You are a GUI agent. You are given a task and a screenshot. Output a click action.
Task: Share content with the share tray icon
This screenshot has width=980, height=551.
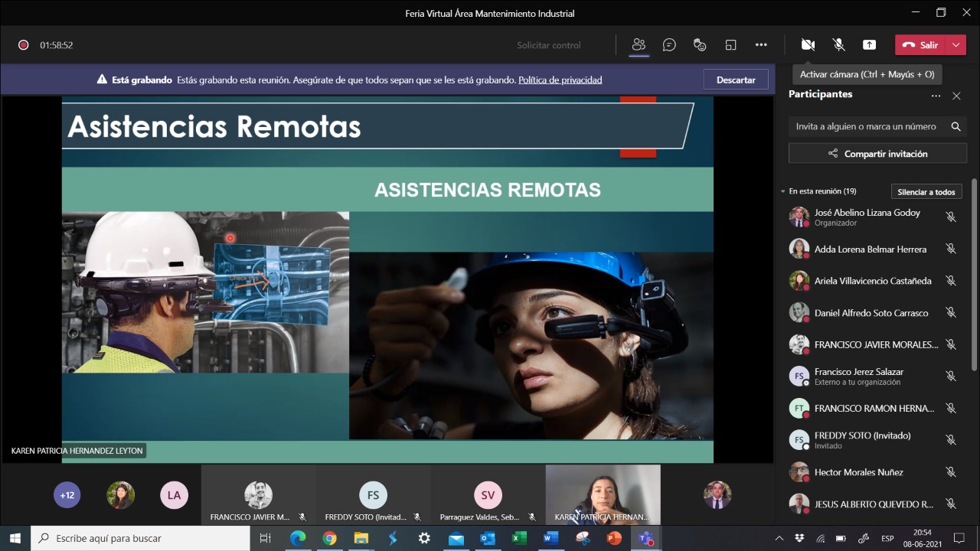(870, 44)
